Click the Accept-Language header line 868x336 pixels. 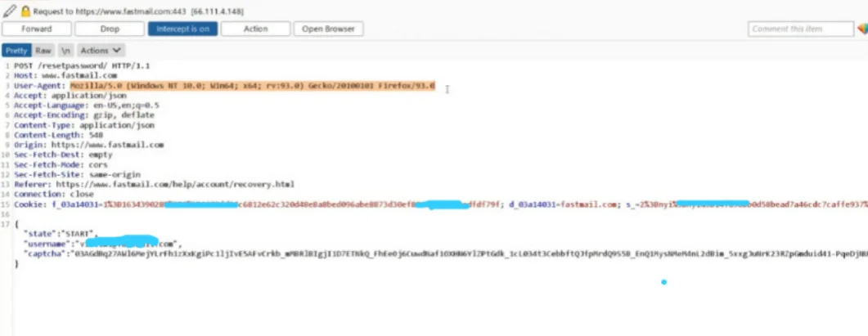click(x=87, y=105)
